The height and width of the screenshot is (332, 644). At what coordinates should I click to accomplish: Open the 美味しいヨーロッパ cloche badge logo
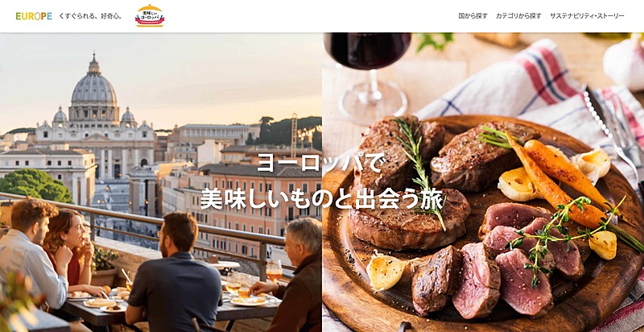[x=150, y=16]
